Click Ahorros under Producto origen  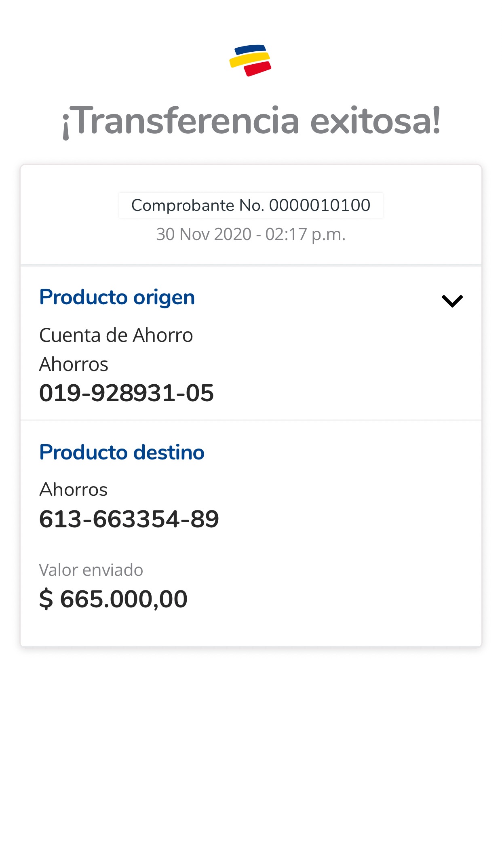[74, 364]
